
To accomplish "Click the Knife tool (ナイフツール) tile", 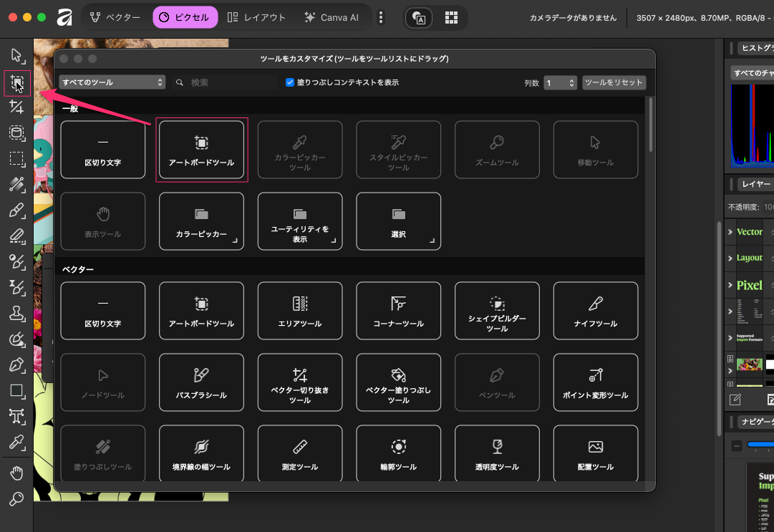I will [596, 311].
